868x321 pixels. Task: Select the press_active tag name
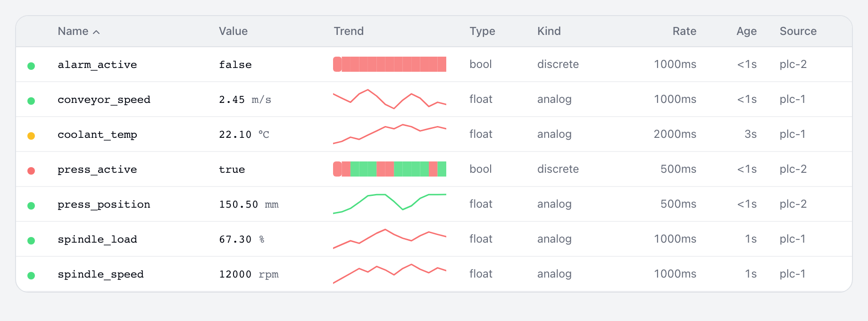pyautogui.click(x=97, y=169)
